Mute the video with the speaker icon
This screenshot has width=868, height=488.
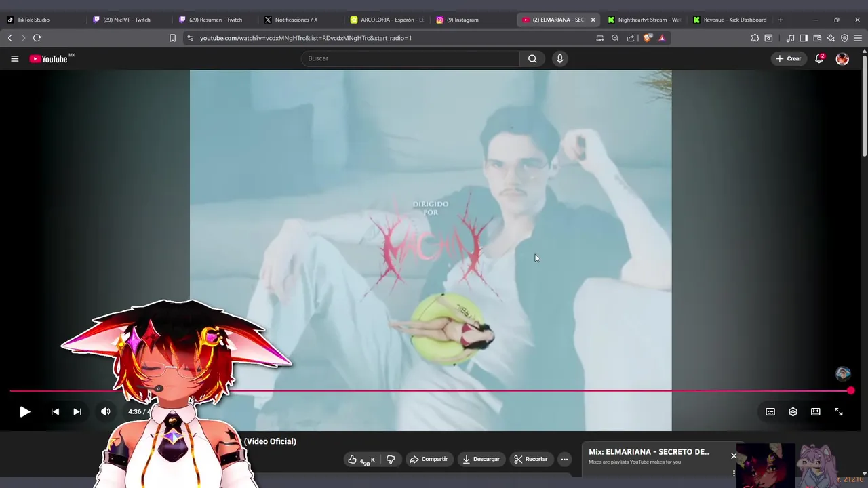106,411
